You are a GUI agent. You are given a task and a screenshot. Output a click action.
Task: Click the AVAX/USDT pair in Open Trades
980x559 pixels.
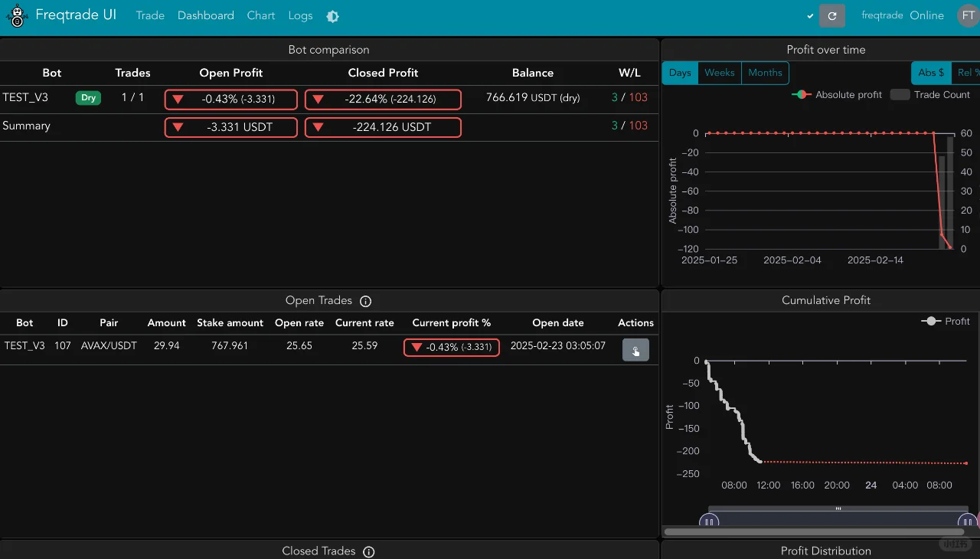point(109,346)
